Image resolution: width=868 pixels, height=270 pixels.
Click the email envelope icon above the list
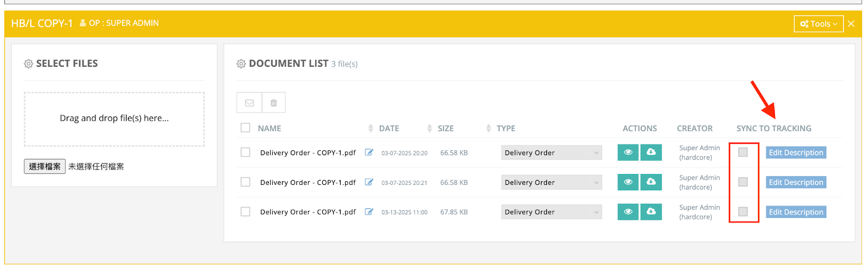click(250, 102)
